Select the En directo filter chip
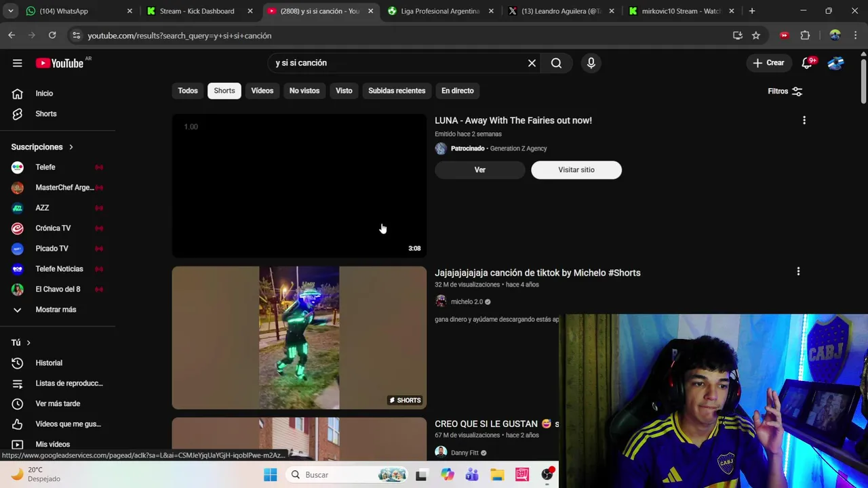 tap(458, 91)
